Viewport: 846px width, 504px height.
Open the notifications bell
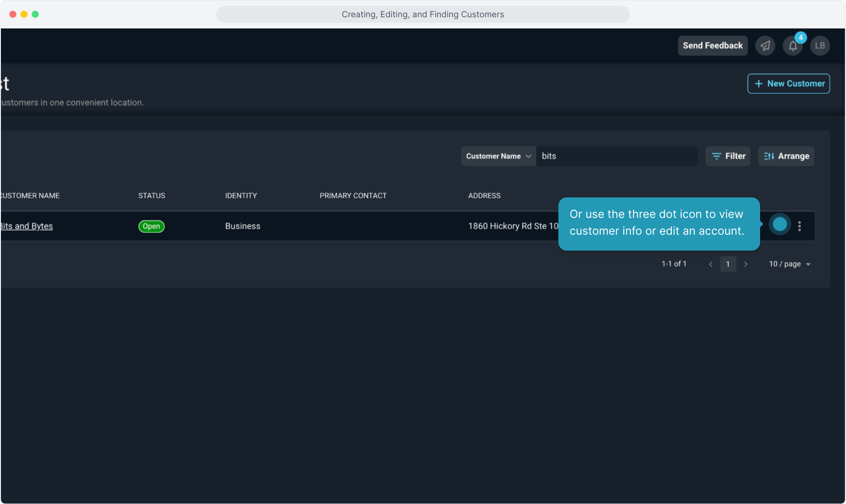792,46
